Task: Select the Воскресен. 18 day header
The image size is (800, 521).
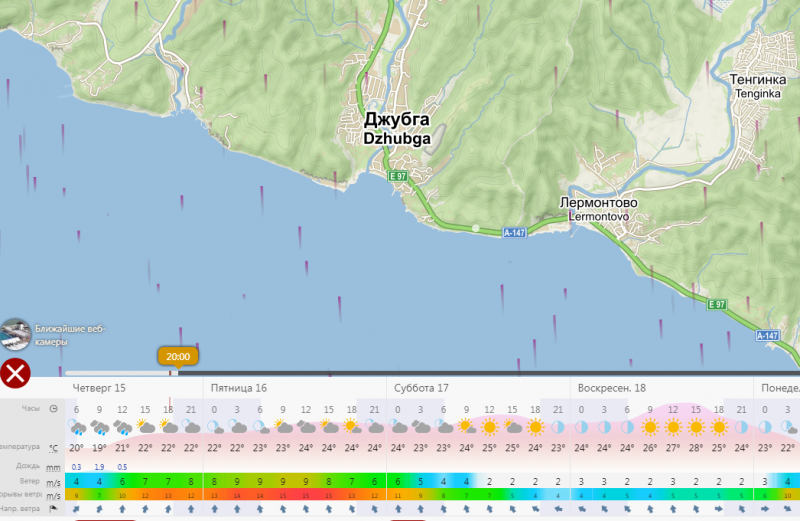Action: coord(611,387)
